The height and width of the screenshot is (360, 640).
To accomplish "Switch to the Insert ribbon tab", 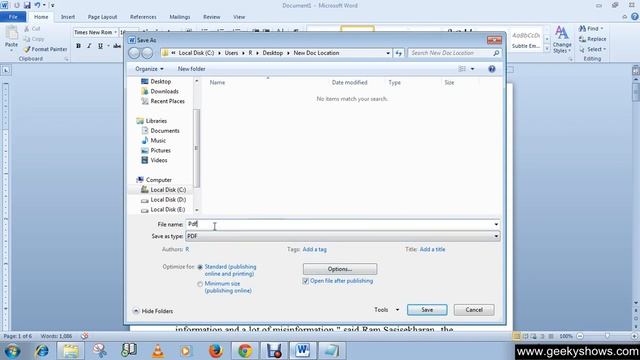I will tap(68, 17).
